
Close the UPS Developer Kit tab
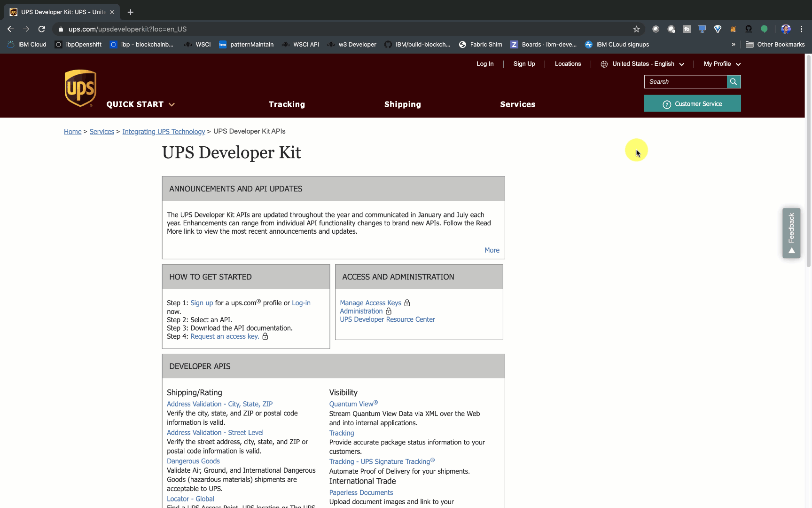112,12
